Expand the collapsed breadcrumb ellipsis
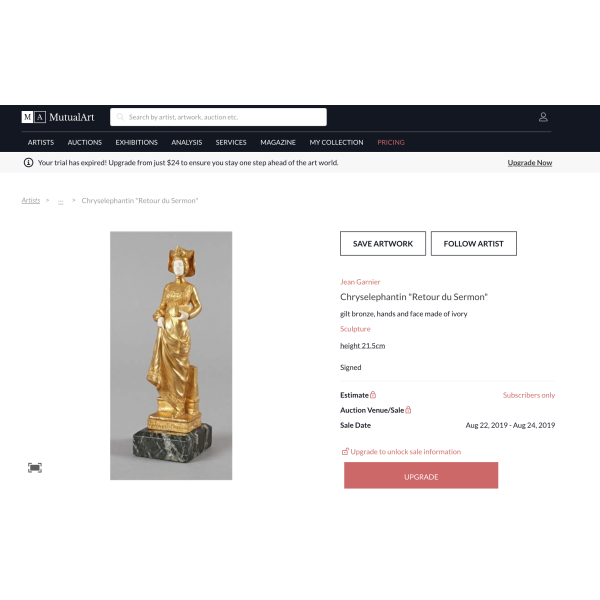The height and width of the screenshot is (600, 600). (x=60, y=201)
